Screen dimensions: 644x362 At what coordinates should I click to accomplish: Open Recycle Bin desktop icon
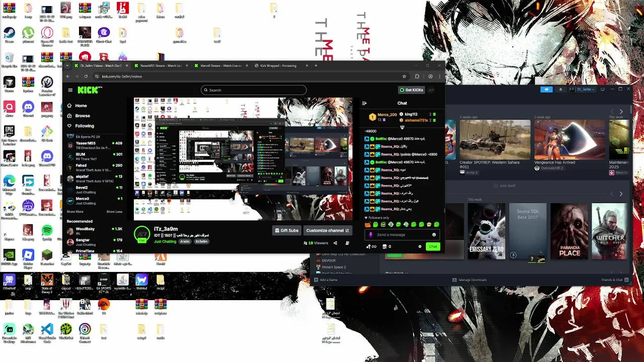click(9, 60)
